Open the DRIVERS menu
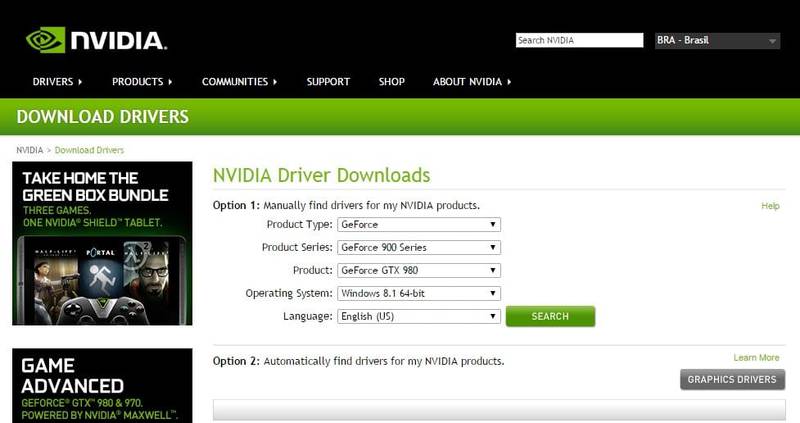Viewport: 800px width, 423px height. pos(57,82)
